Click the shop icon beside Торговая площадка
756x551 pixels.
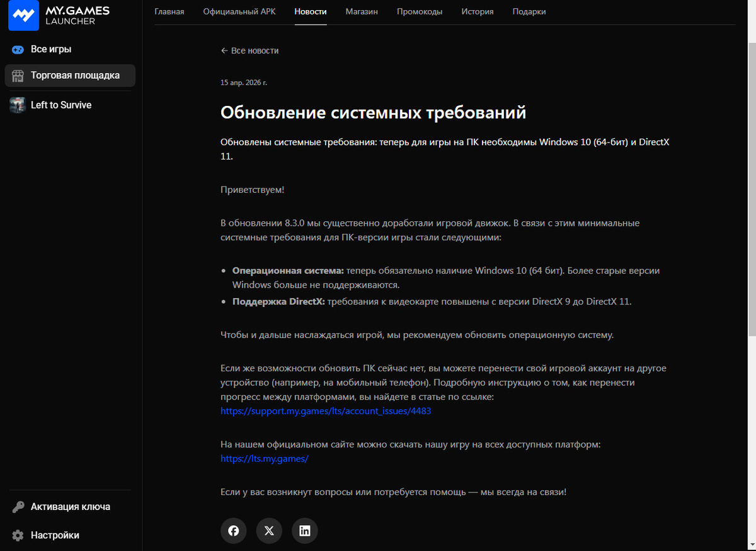[x=18, y=76]
